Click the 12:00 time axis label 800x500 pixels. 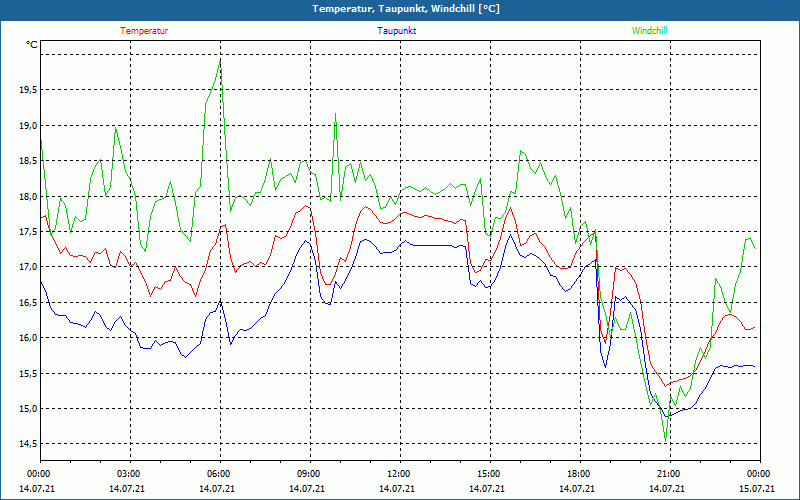(x=397, y=474)
